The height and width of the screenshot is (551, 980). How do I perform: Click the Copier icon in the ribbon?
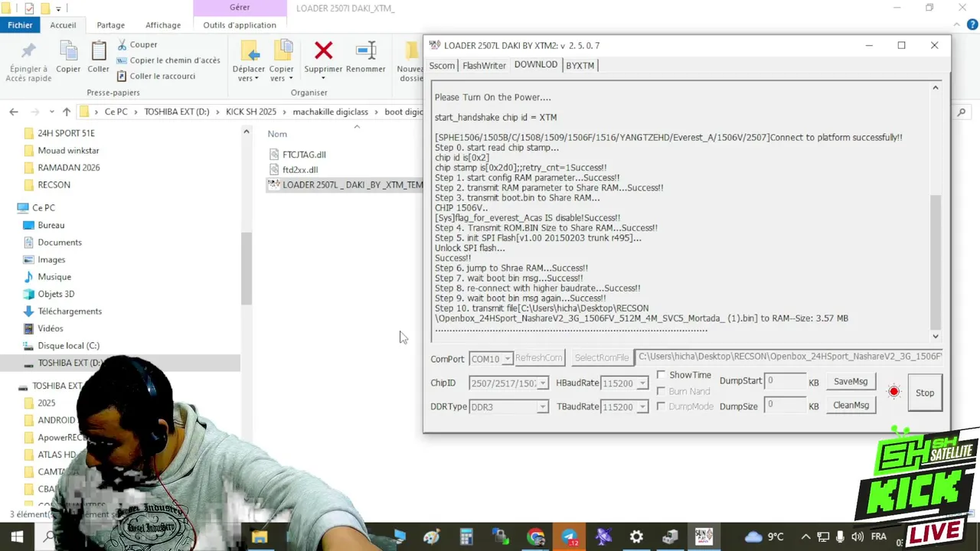[x=68, y=51]
